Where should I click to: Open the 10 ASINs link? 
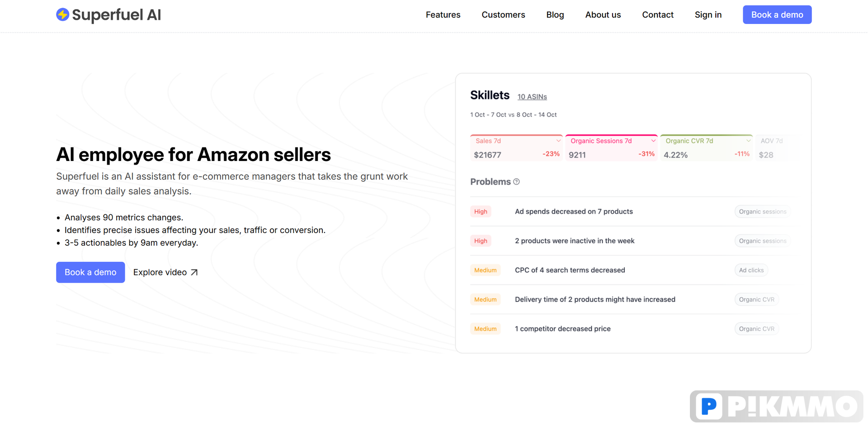pos(532,97)
